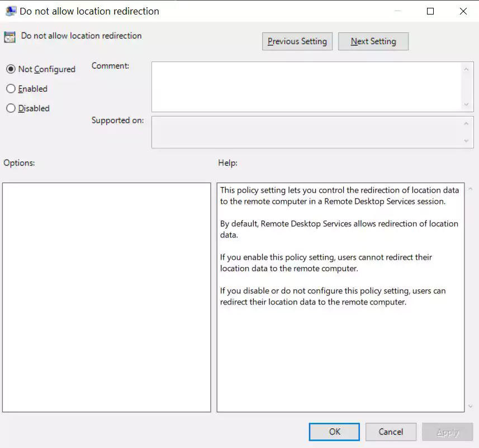Click Supported on scroll down arrow
The width and height of the screenshot is (479, 448).
click(466, 141)
